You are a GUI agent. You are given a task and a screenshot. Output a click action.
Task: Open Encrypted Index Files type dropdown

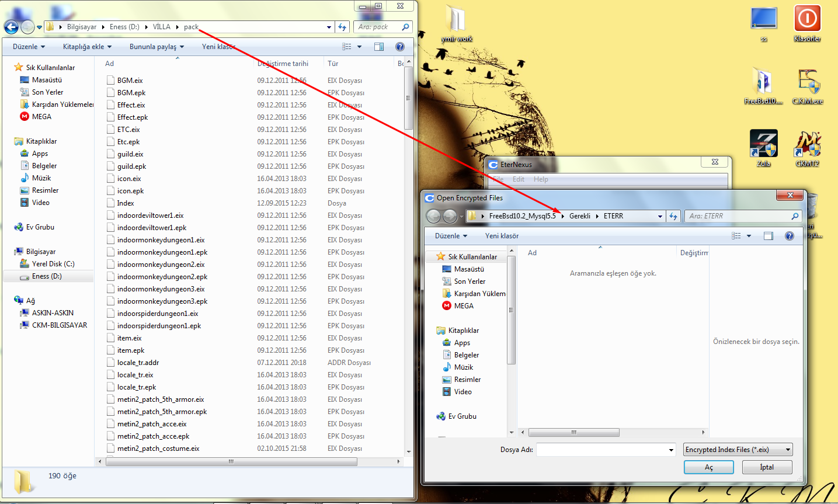click(x=738, y=450)
